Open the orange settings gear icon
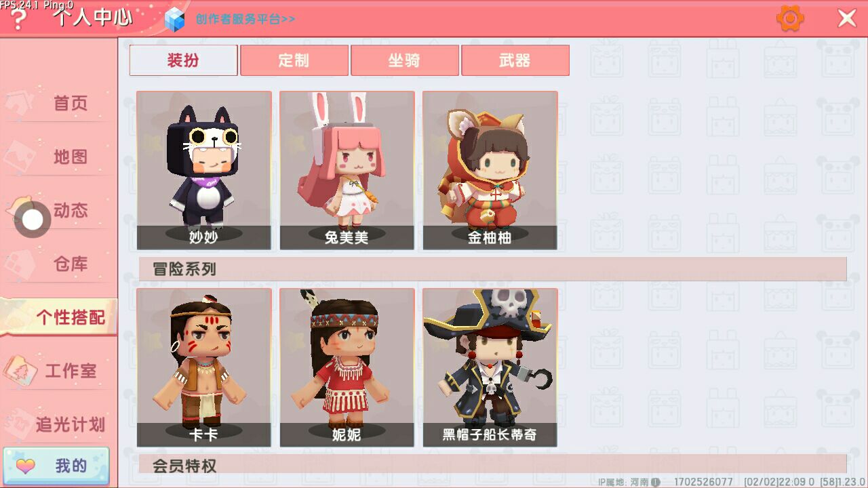 pyautogui.click(x=790, y=18)
